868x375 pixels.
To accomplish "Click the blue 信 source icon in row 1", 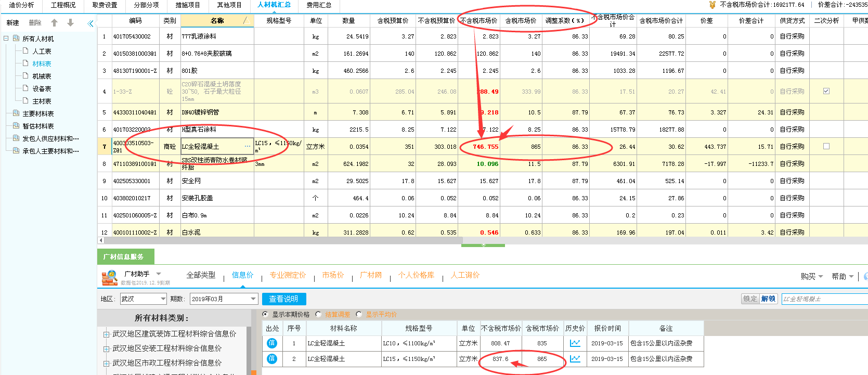I will pos(271,343).
